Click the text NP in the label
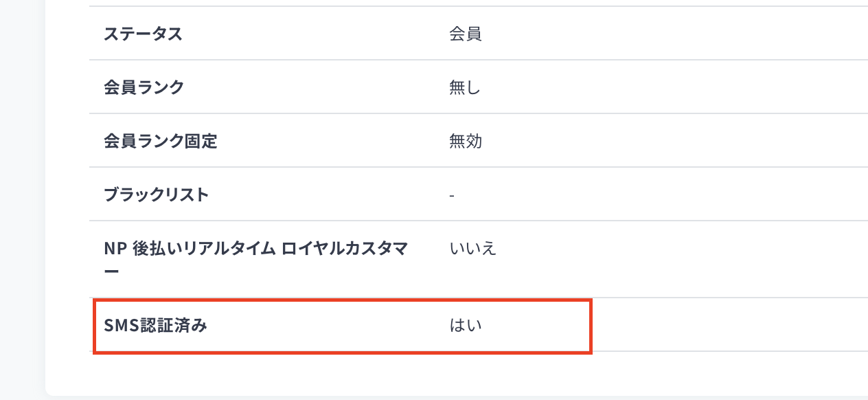 (x=113, y=248)
